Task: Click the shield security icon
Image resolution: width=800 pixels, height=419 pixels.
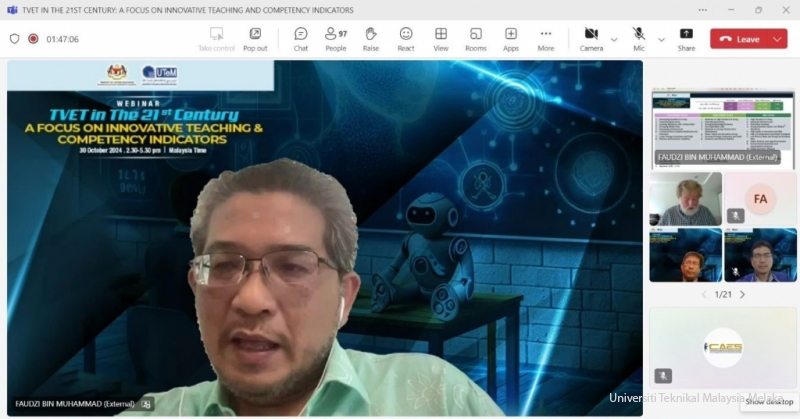Action: [x=14, y=39]
